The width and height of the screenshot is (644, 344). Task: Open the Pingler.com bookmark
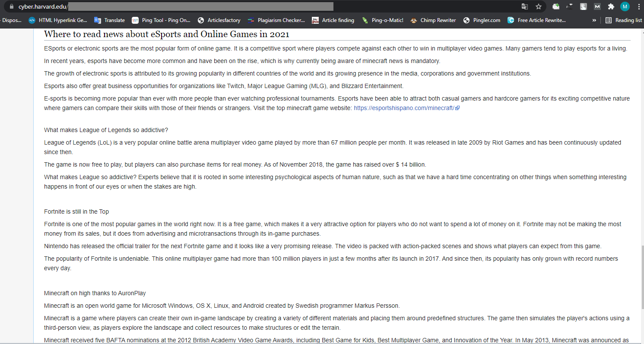click(482, 20)
